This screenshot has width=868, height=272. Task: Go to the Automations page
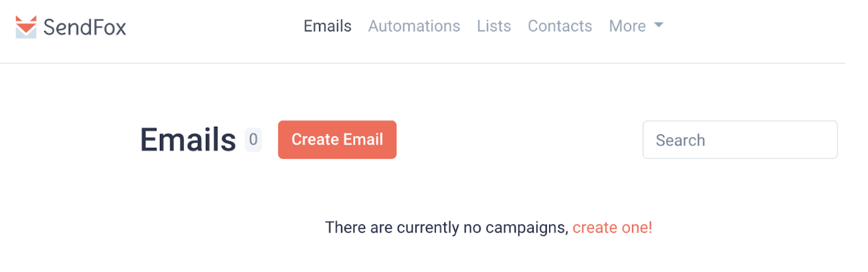(414, 26)
